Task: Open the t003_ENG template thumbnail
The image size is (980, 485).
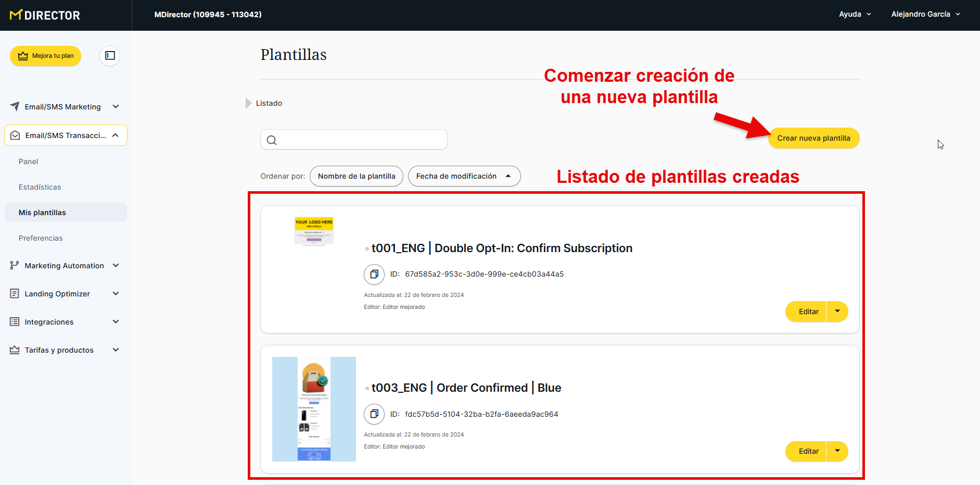Action: click(314, 409)
